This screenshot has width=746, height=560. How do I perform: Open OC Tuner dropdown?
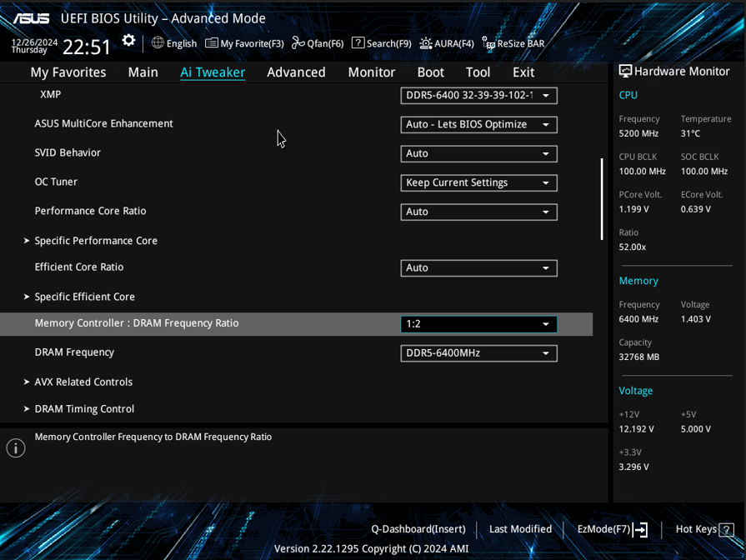[478, 182]
